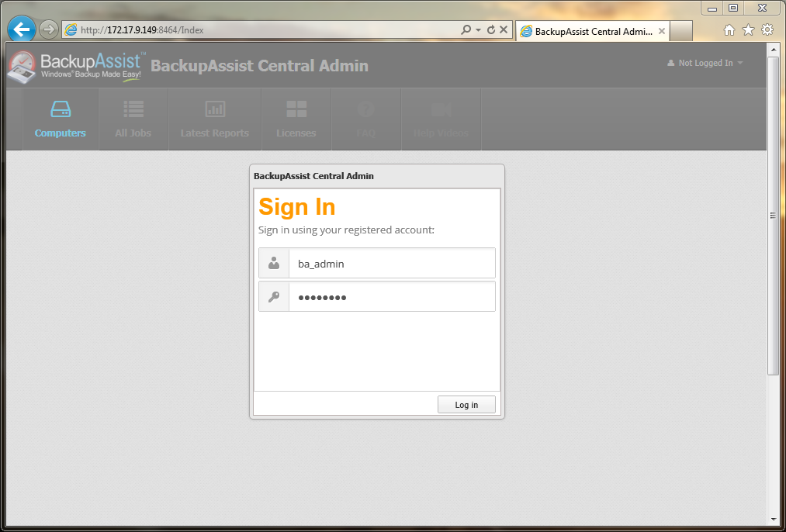
Task: Open the Help Videos camera icon
Action: pyautogui.click(x=441, y=109)
